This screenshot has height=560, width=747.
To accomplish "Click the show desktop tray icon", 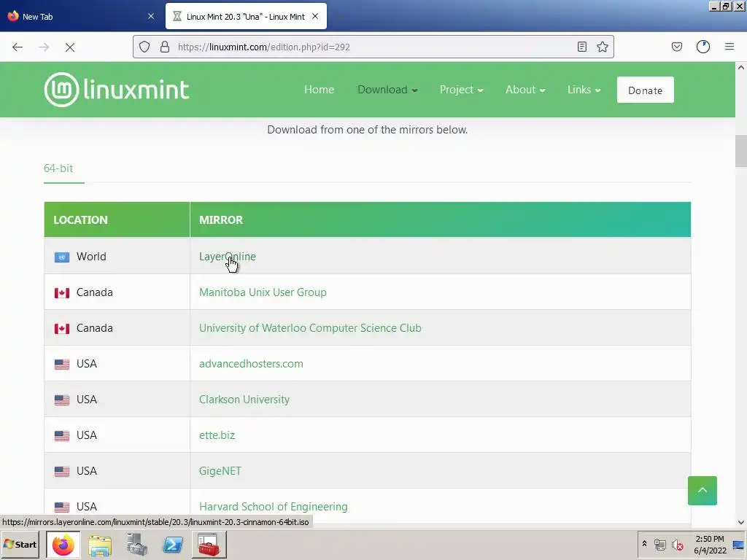I will click(738, 545).
